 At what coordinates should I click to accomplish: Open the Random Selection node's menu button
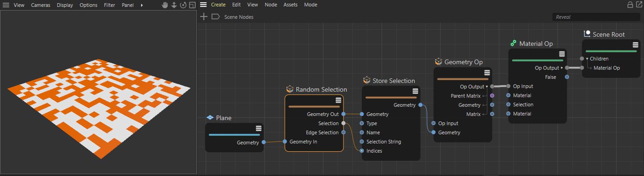click(x=338, y=100)
